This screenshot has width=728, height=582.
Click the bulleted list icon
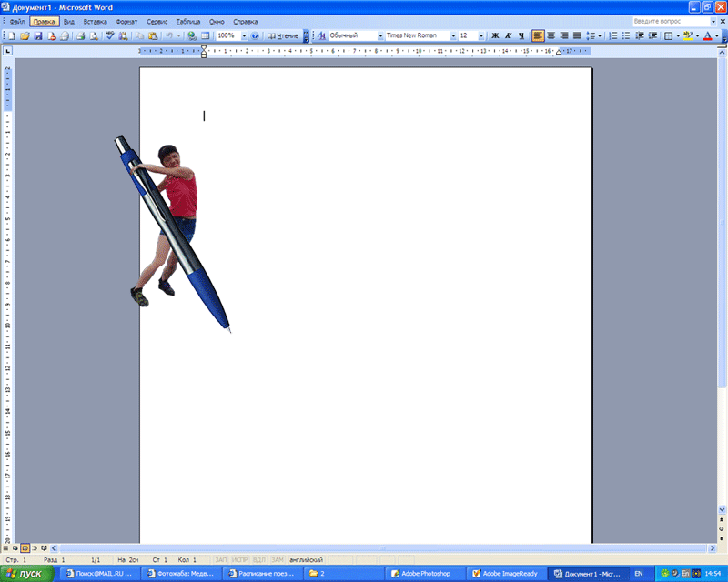pos(626,35)
